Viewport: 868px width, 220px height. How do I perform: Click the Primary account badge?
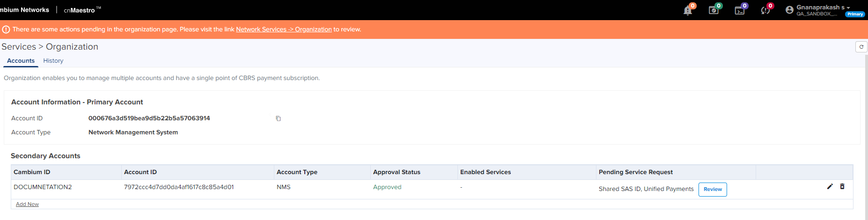click(x=855, y=14)
